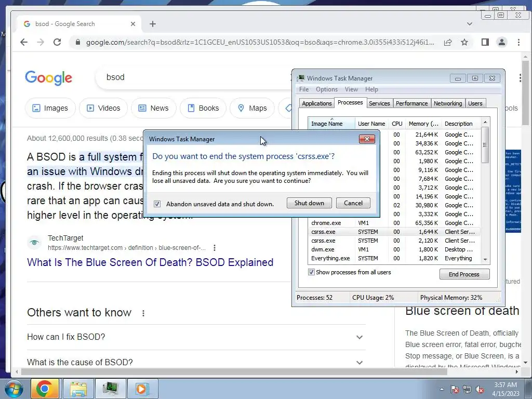Open Chrome side panel icon
This screenshot has width=532, height=399.
485,42
